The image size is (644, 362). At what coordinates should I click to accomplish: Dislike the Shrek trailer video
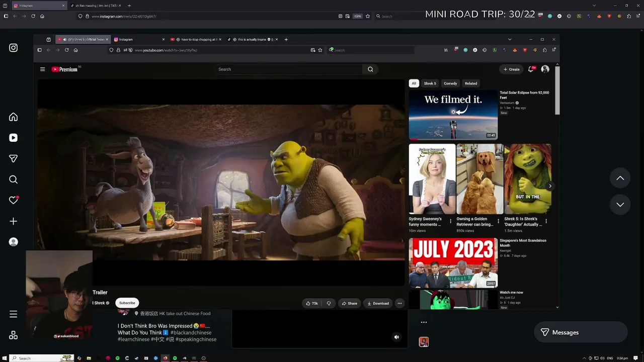329,303
